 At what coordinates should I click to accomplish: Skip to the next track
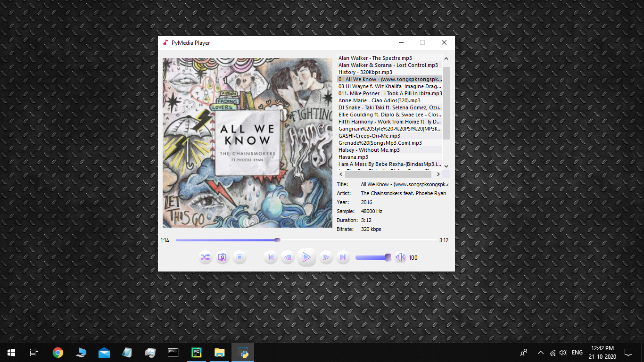[343, 257]
